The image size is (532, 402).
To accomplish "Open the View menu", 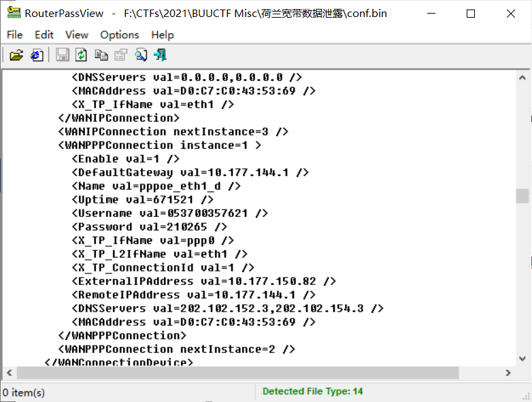I will pos(77,35).
